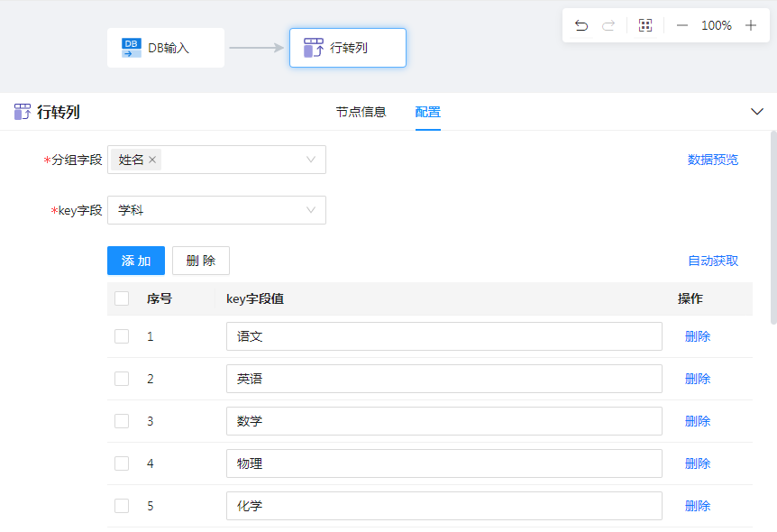This screenshot has width=777, height=532.
Task: Click the 添加 button
Action: [x=136, y=261]
